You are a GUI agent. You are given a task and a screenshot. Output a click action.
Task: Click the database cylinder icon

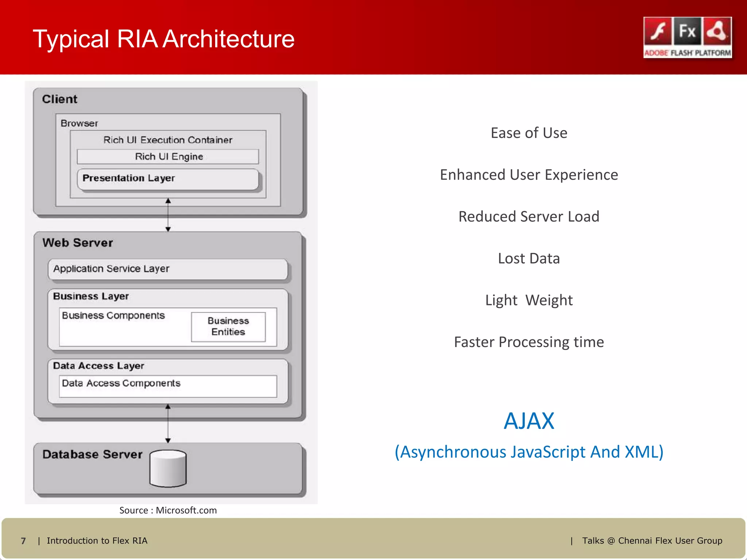tap(168, 468)
